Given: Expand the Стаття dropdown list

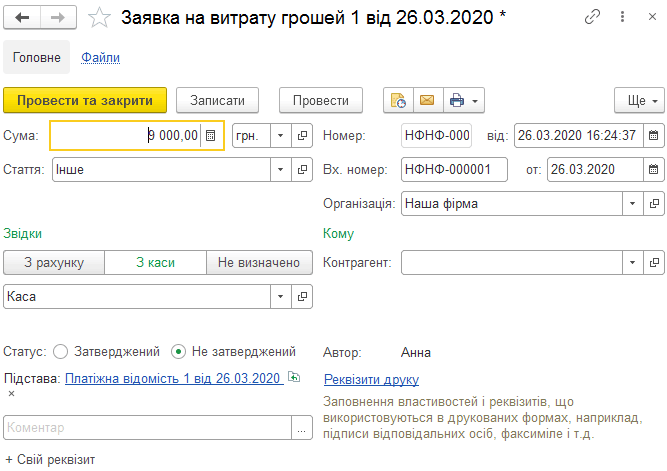Looking at the screenshot, I should click(281, 170).
